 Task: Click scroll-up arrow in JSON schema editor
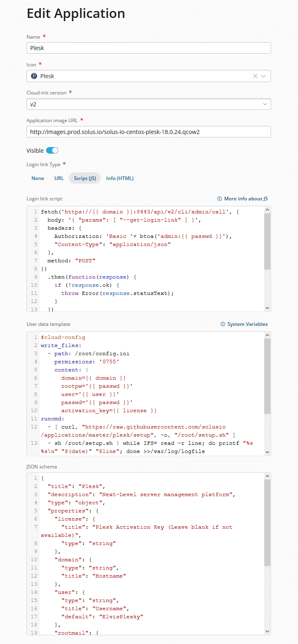267,476
